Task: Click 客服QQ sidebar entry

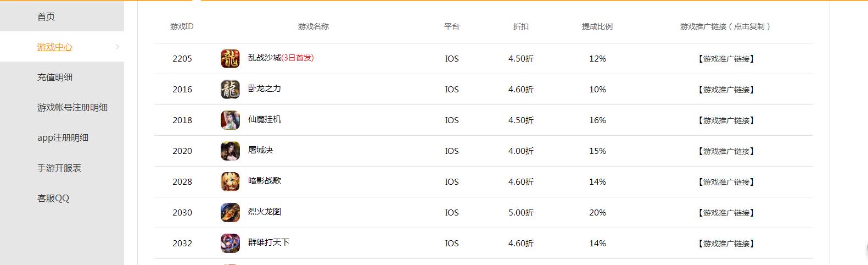Action: pos(53,198)
